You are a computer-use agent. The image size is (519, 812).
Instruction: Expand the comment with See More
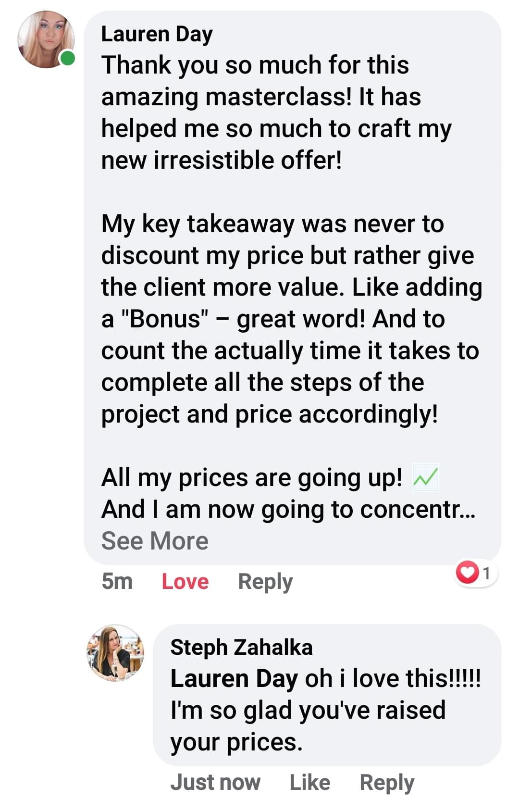click(155, 541)
